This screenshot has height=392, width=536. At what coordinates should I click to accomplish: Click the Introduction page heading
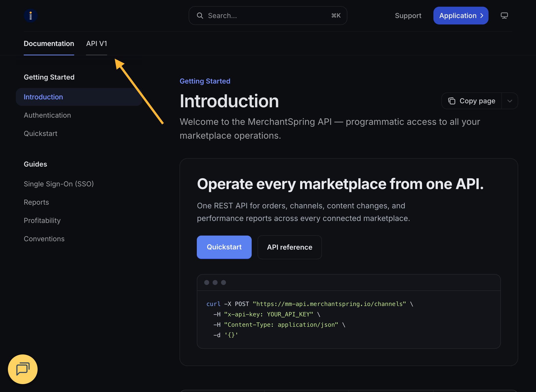[x=229, y=101]
